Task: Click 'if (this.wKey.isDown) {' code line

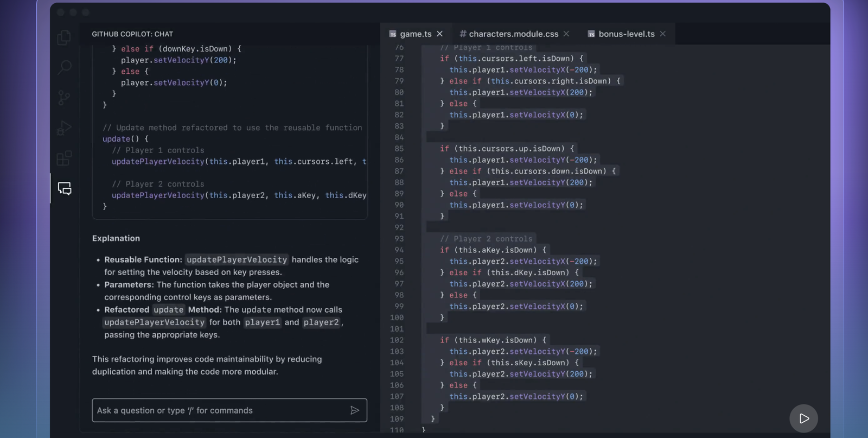Action: click(493, 340)
